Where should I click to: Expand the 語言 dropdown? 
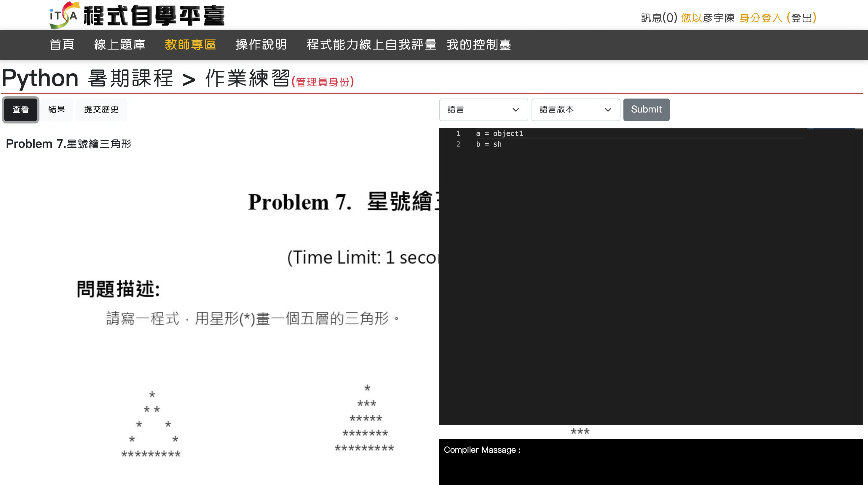point(483,110)
